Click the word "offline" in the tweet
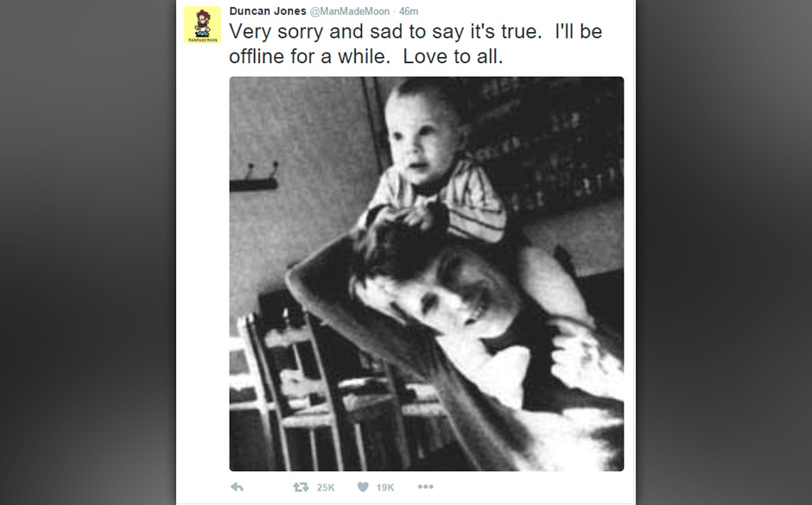 (259, 57)
